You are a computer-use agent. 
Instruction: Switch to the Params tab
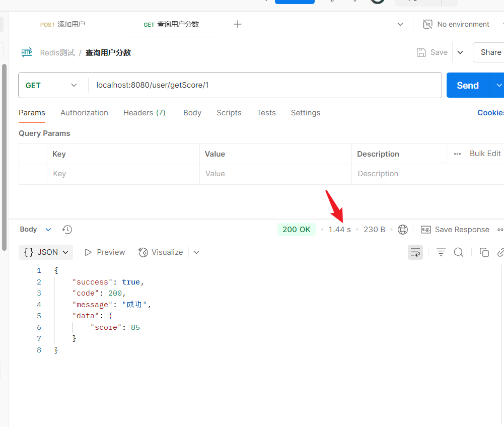pyautogui.click(x=32, y=113)
